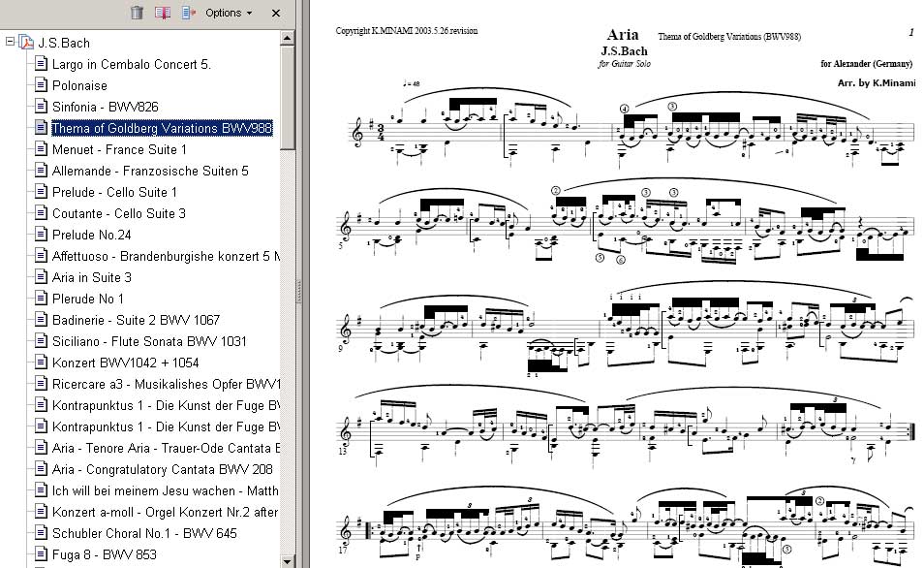Viewport: 924px width, 568px height.
Task: Open Plerude No 1 bookmark
Action: click(88, 300)
